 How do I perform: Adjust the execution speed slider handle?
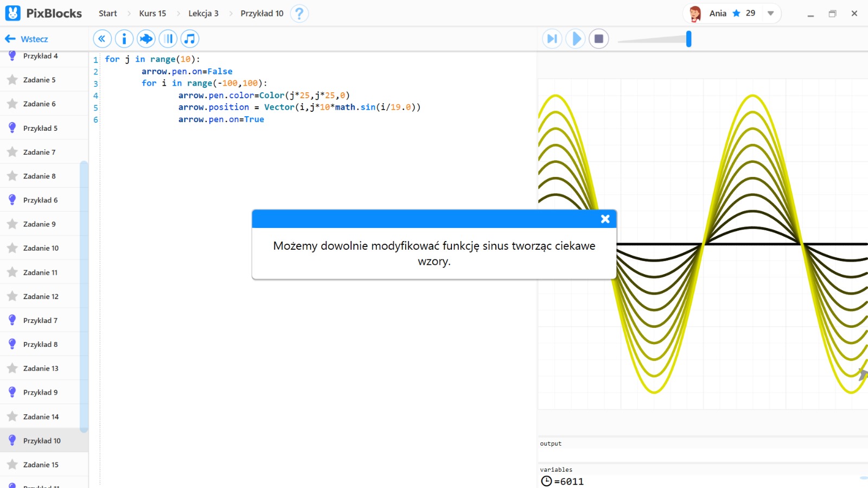pos(688,39)
